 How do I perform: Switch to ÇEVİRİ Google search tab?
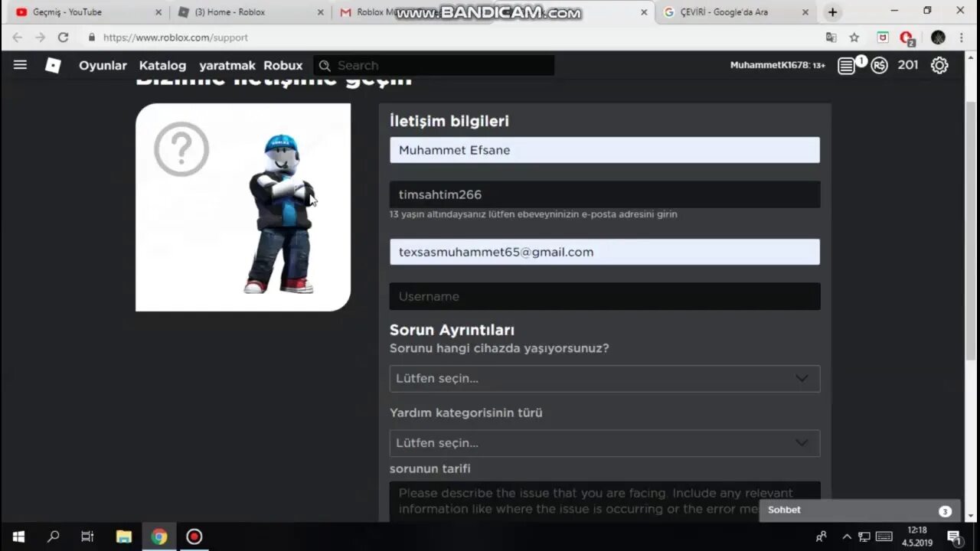pos(733,12)
